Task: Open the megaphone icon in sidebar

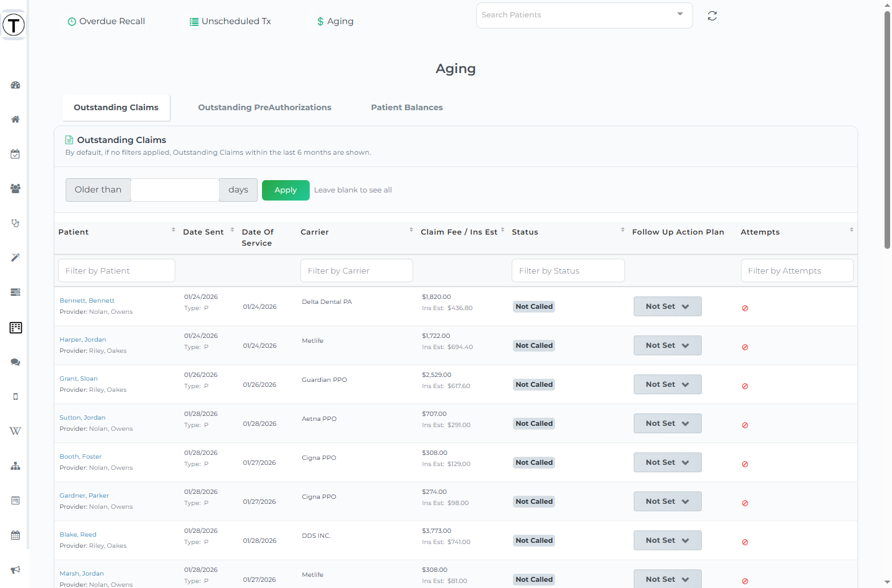Action: [15, 569]
